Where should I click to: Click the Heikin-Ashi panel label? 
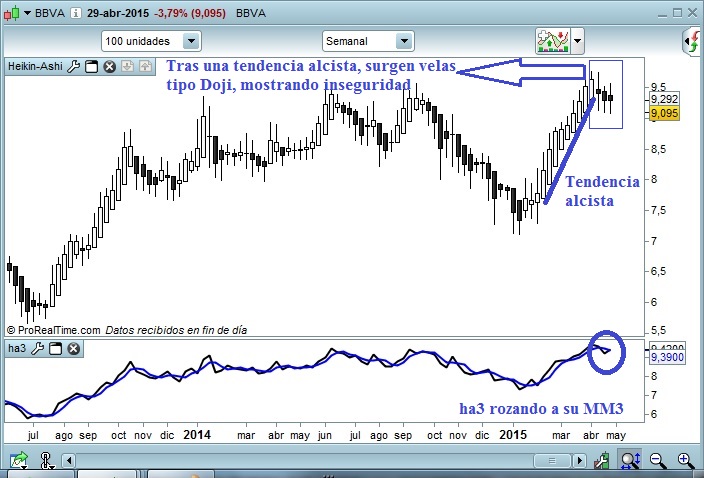(x=35, y=66)
